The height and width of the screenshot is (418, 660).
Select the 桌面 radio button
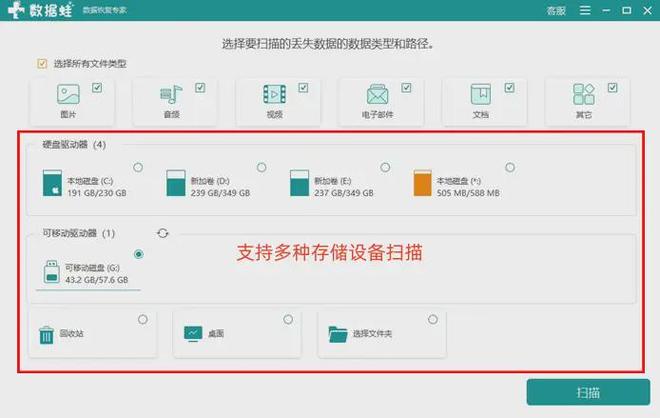tap(288, 319)
